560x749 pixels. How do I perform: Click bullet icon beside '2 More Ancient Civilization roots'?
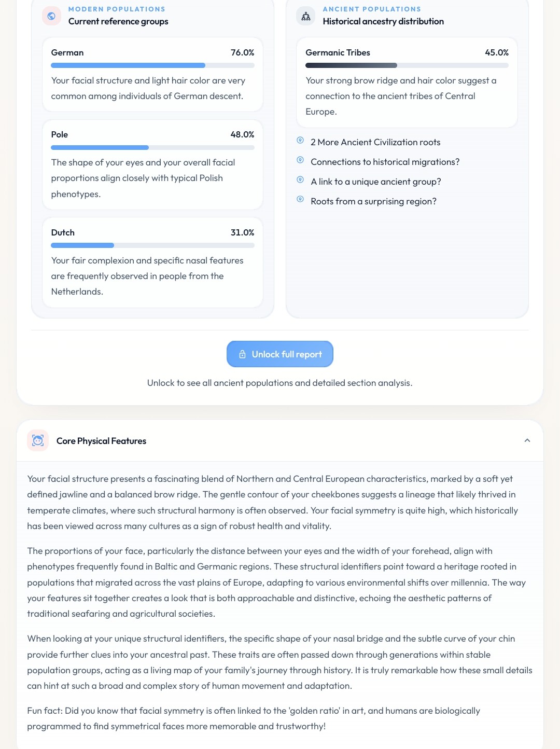[x=300, y=140]
